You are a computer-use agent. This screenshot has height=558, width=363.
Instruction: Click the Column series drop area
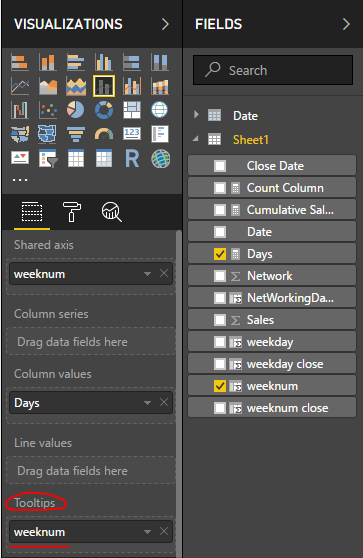[91, 342]
